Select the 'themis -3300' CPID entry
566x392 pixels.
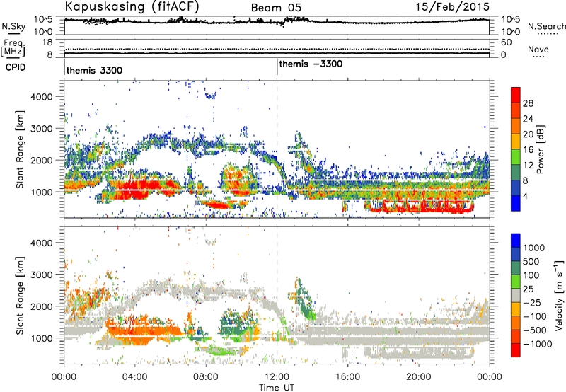click(x=311, y=64)
